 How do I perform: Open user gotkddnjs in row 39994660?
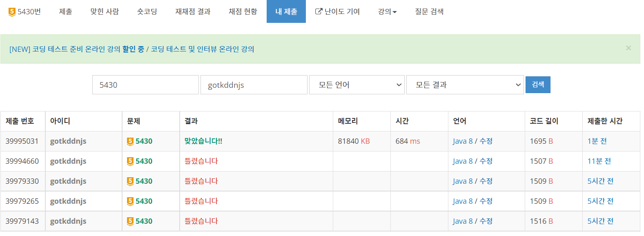coord(68,161)
